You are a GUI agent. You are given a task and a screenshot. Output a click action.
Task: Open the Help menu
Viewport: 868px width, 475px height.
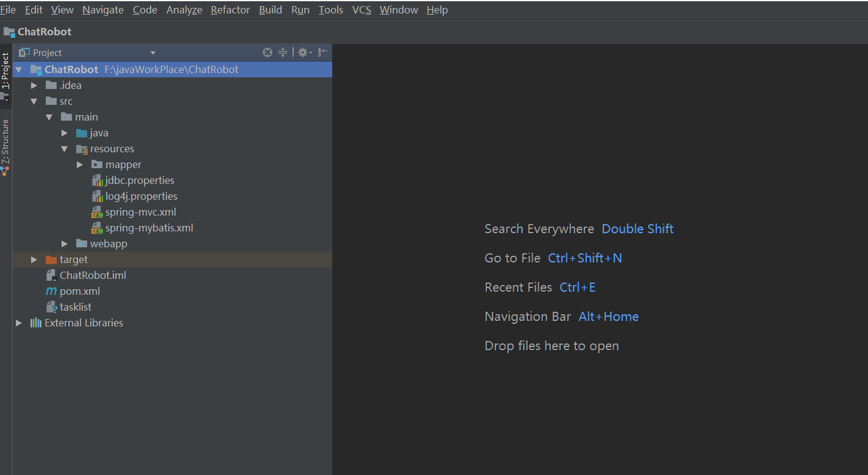437,10
